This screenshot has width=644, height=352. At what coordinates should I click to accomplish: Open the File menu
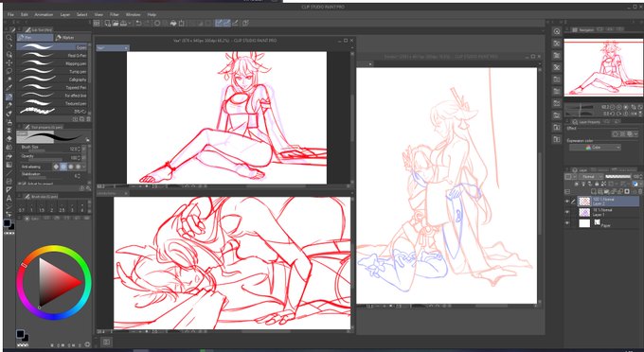click(x=10, y=14)
